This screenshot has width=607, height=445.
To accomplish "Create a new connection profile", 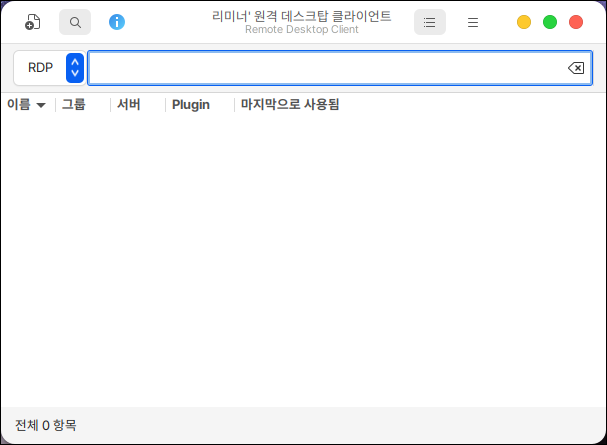I will pos(33,22).
